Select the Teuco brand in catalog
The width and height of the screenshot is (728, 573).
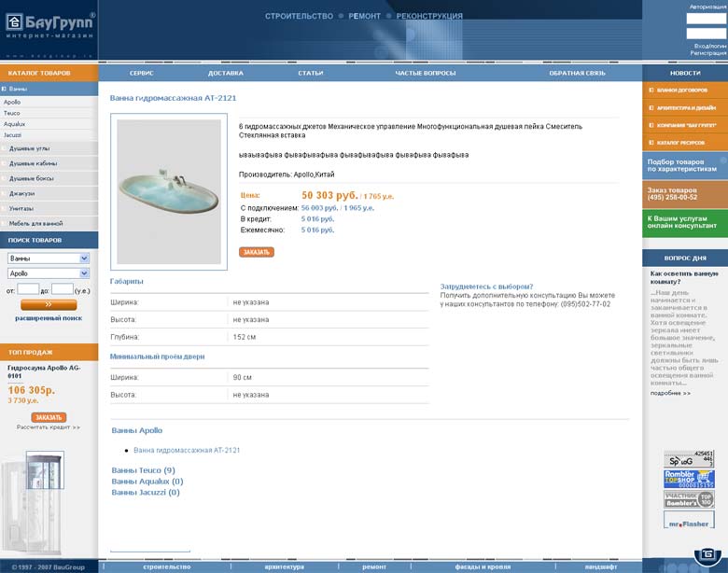[x=11, y=113]
